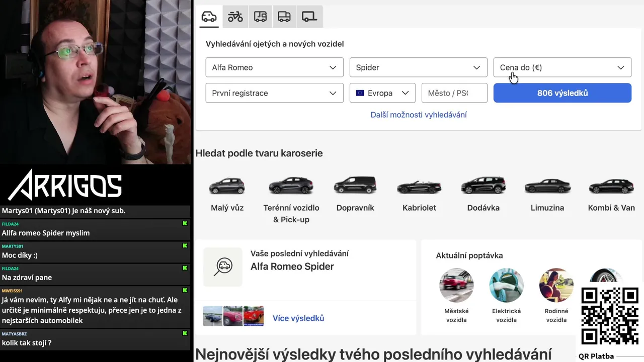The width and height of the screenshot is (644, 362).
Task: Select Elektrická vozidla category image
Action: [x=507, y=285]
